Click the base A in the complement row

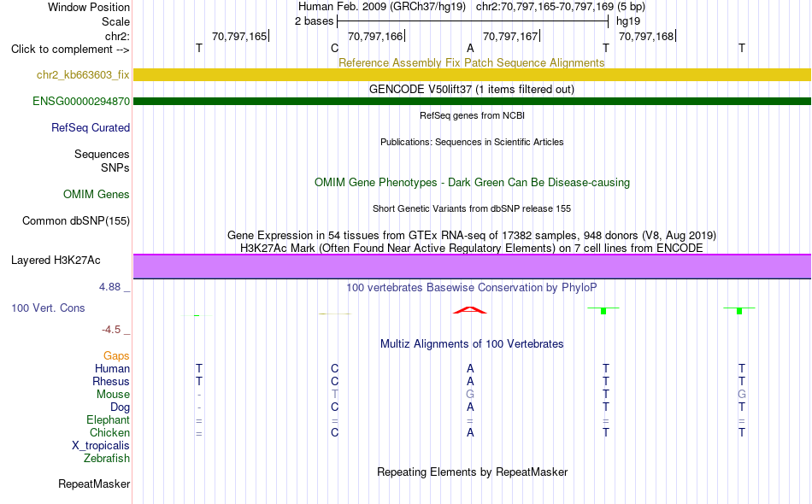click(470, 48)
